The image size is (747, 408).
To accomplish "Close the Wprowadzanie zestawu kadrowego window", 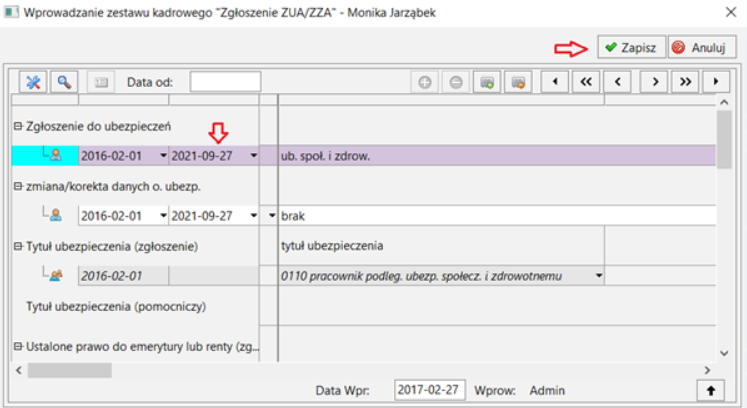I will pyautogui.click(x=731, y=12).
